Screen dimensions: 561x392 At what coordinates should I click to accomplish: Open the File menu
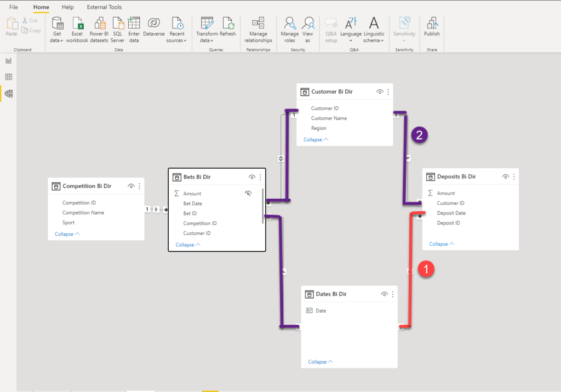(14, 7)
